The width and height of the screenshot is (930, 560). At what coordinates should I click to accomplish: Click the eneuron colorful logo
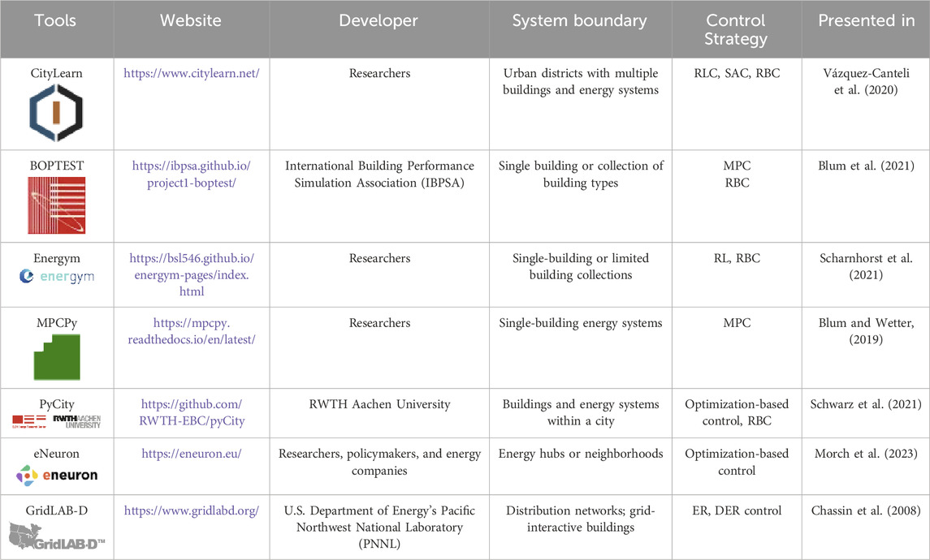tap(56, 476)
